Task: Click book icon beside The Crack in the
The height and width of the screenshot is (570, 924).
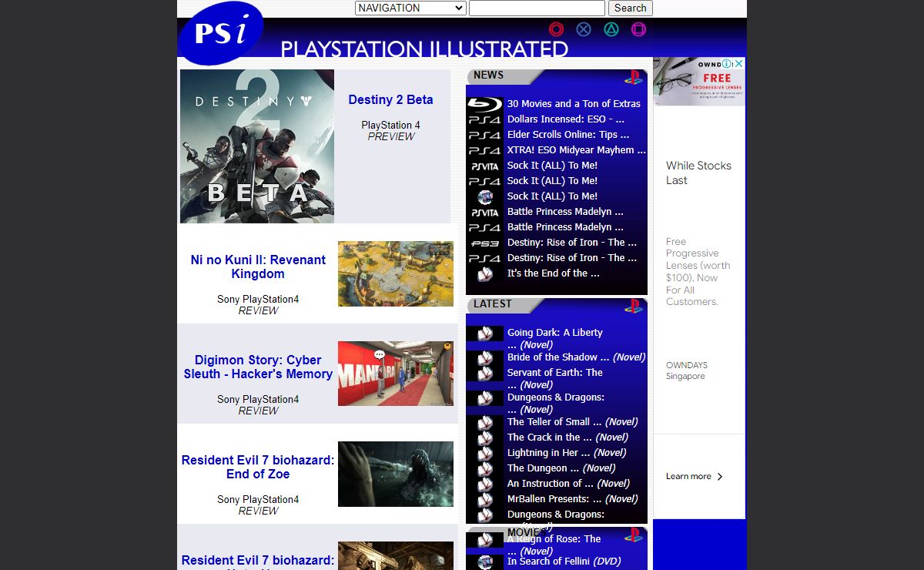Action: (x=485, y=438)
